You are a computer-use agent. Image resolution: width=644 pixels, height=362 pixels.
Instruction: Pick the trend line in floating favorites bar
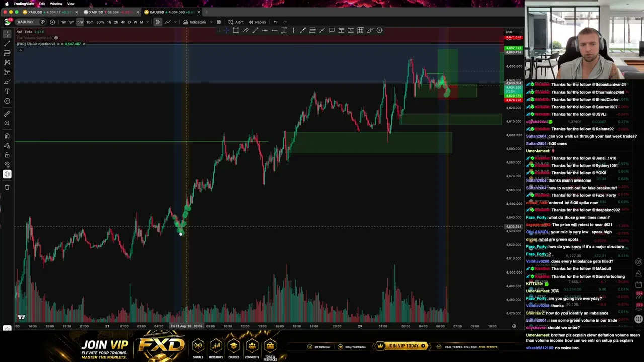click(255, 30)
